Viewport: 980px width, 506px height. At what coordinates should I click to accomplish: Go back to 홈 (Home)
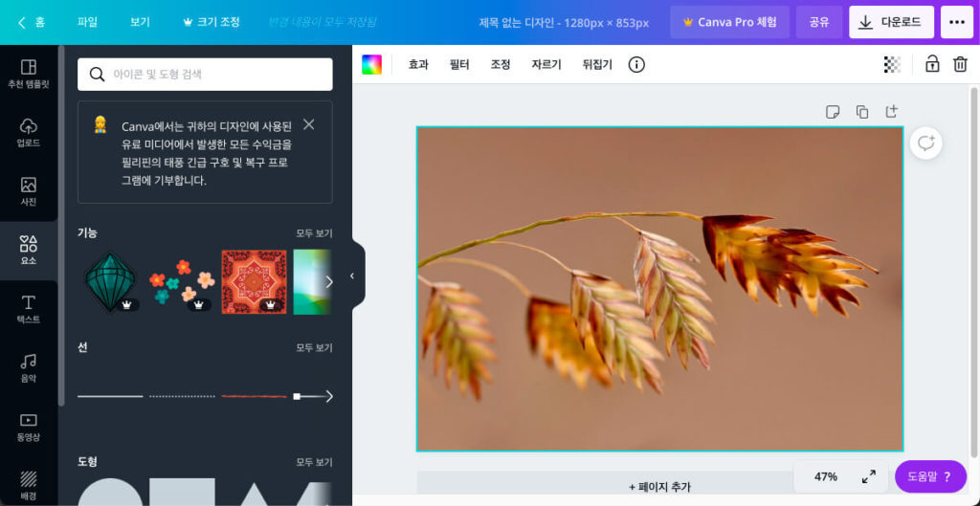click(32, 23)
